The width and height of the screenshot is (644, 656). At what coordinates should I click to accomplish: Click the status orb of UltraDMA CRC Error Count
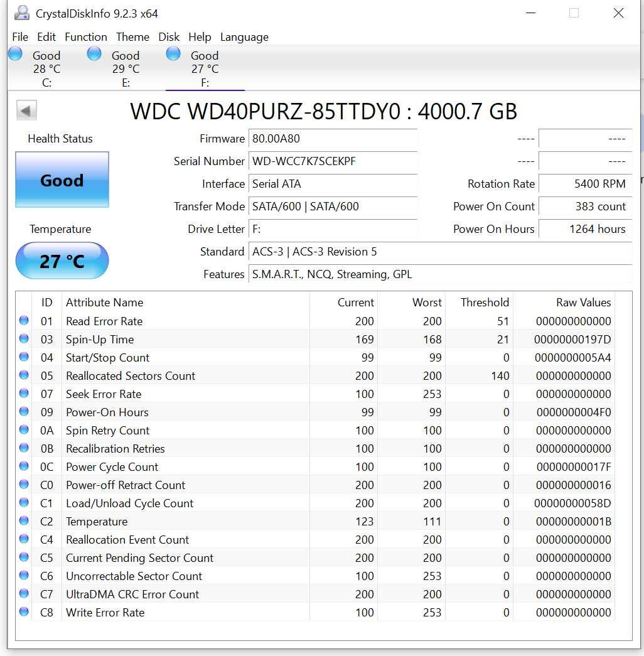click(24, 594)
